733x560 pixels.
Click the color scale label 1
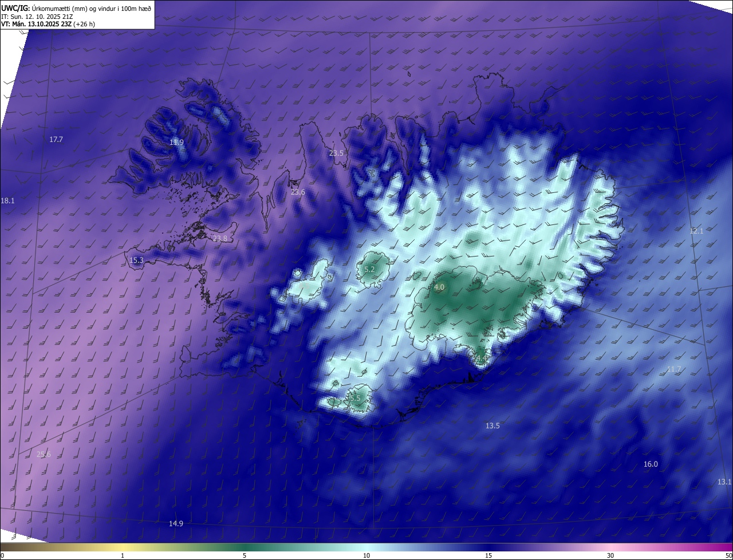pos(123,555)
